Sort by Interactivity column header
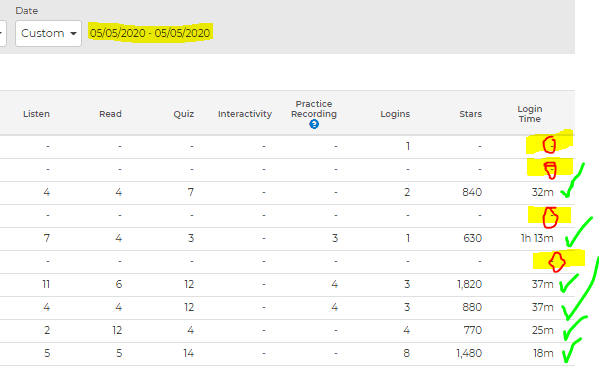Viewport: 599px width, 373px height. tap(245, 114)
